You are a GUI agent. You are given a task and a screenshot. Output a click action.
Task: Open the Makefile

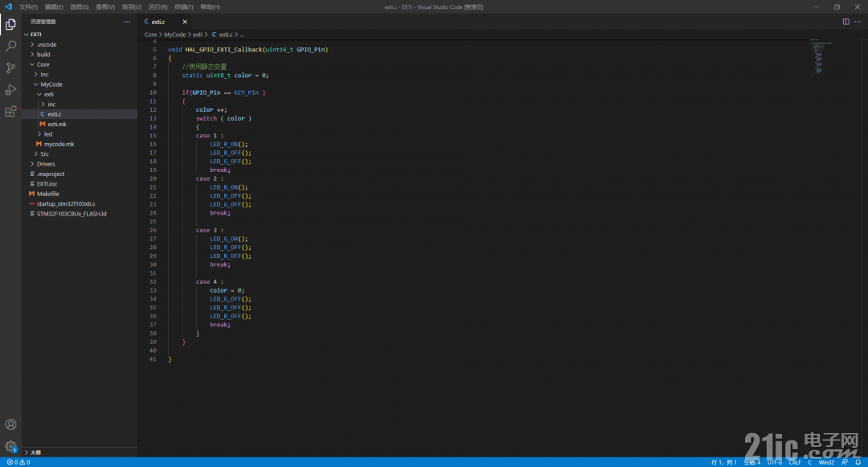(80, 194)
